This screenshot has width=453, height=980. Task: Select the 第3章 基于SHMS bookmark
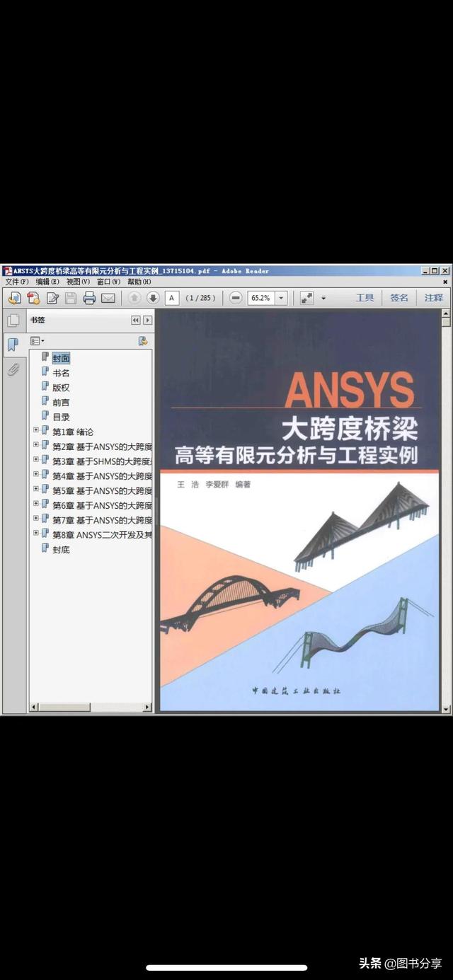point(102,461)
